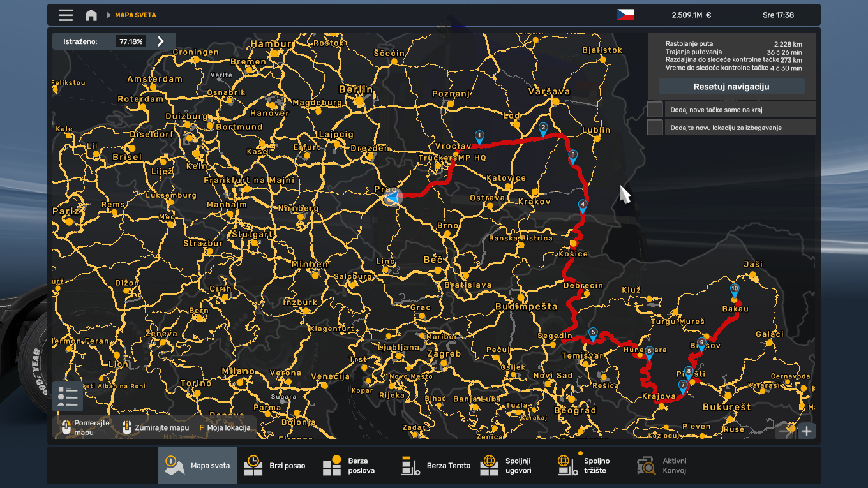The width and height of the screenshot is (868, 488).
Task: Switch to Berza poslova tab
Action: (355, 466)
